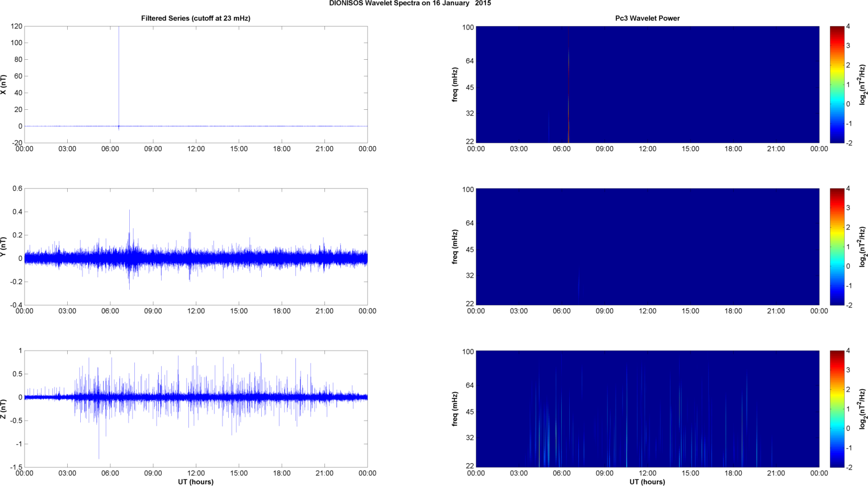Click the '64' frequency tick of the top wavelet plot
Screen dimensions: 868x486
point(470,61)
